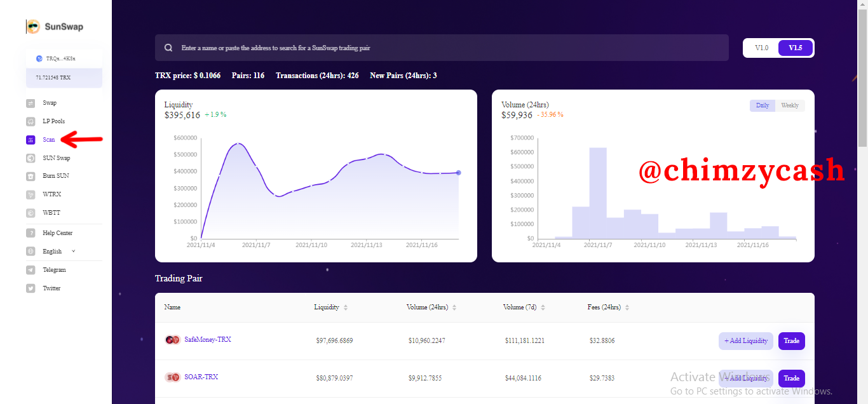Click the 71.721548 TRX balance
This screenshot has width=868, height=404.
tap(53, 77)
